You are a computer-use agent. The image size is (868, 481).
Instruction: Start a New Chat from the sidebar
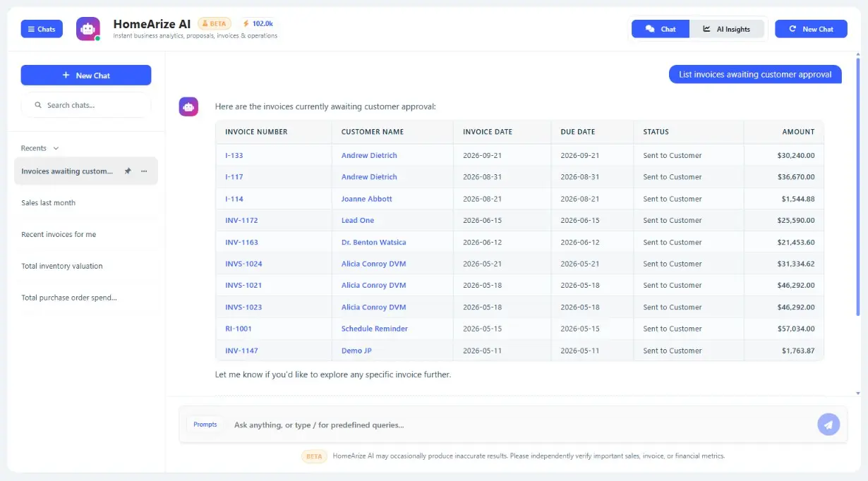(86, 75)
